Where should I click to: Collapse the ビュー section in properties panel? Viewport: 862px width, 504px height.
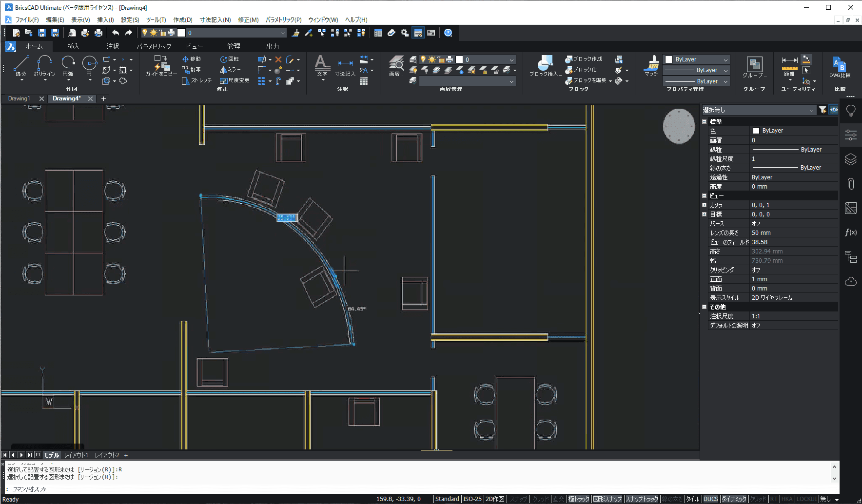coord(704,196)
